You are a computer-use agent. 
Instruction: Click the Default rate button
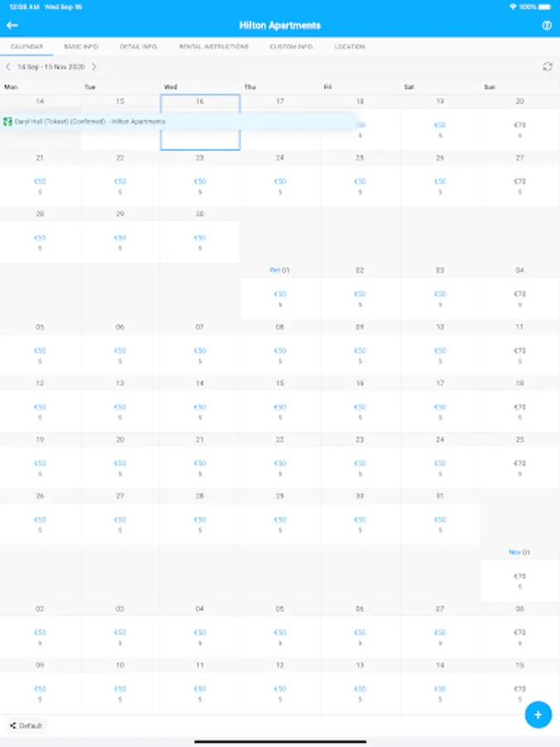pyautogui.click(x=27, y=725)
